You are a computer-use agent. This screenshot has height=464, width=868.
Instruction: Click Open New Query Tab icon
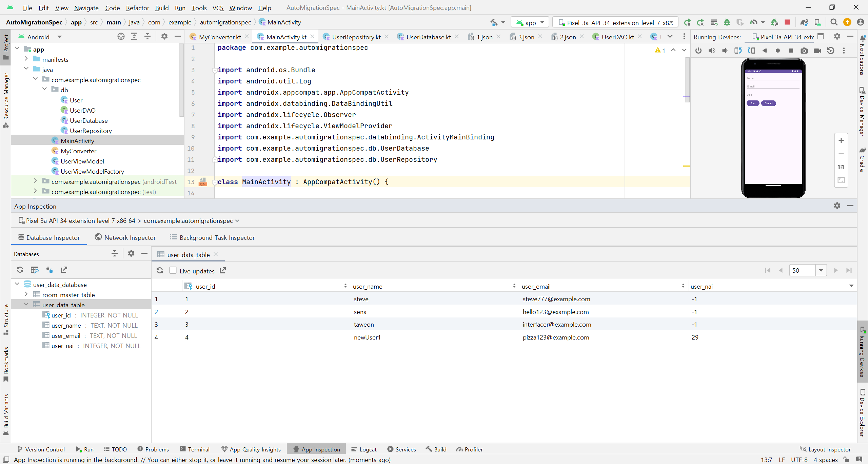click(x=35, y=270)
